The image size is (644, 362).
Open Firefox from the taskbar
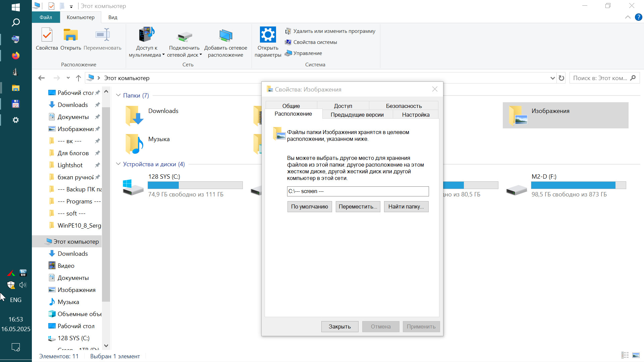click(x=16, y=56)
